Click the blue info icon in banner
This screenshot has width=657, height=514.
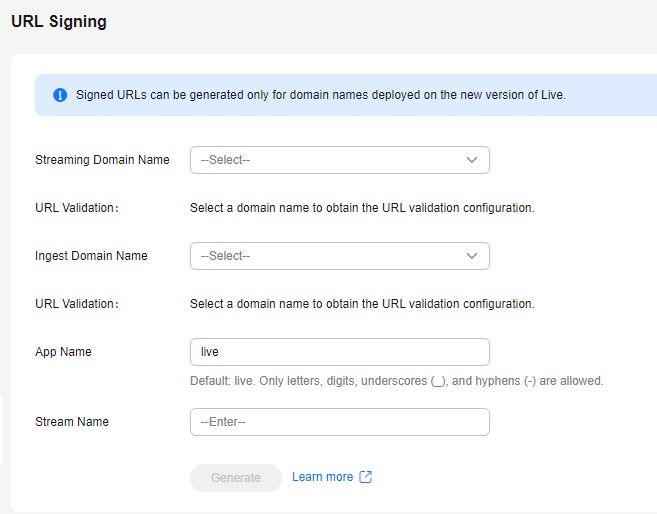click(x=60, y=95)
